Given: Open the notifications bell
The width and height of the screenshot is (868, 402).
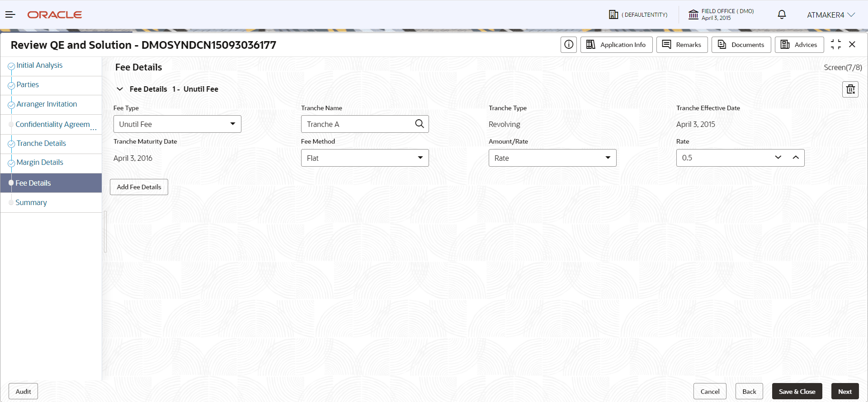Looking at the screenshot, I should [x=782, y=14].
